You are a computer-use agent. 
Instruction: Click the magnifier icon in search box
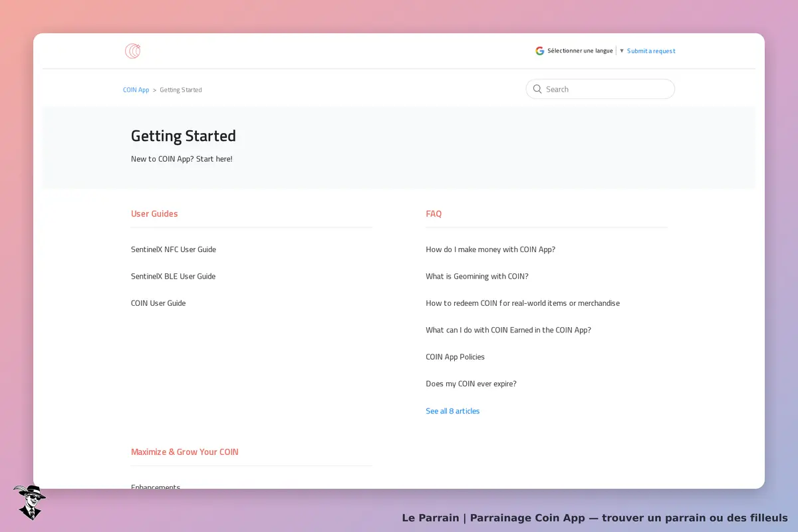point(537,89)
